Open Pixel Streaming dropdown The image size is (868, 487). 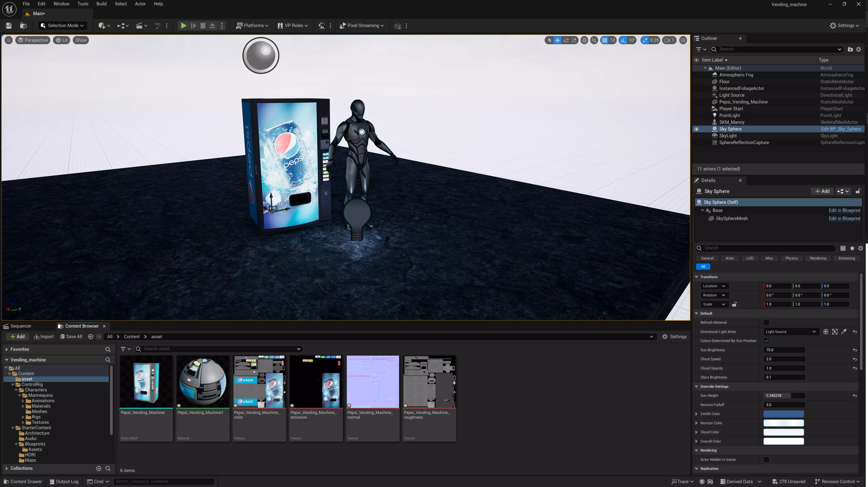[x=362, y=26]
